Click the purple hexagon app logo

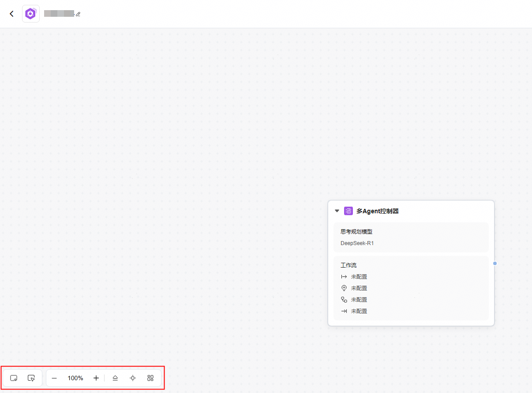pos(30,14)
